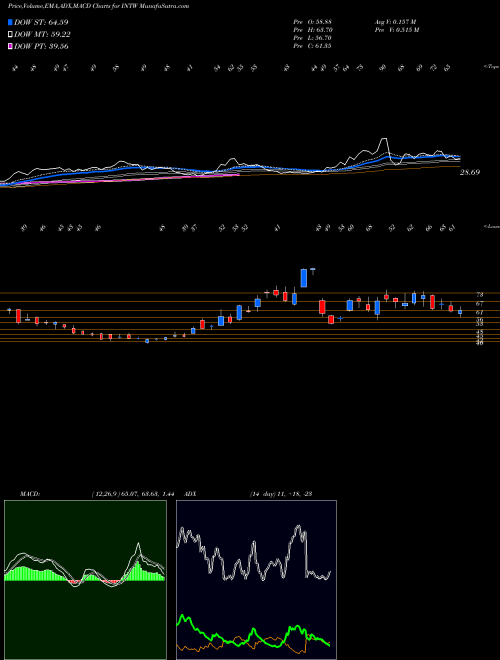Image resolution: width=500 pixels, height=660 pixels.
Task: Open the green MACD histogram chart
Action: [85, 580]
